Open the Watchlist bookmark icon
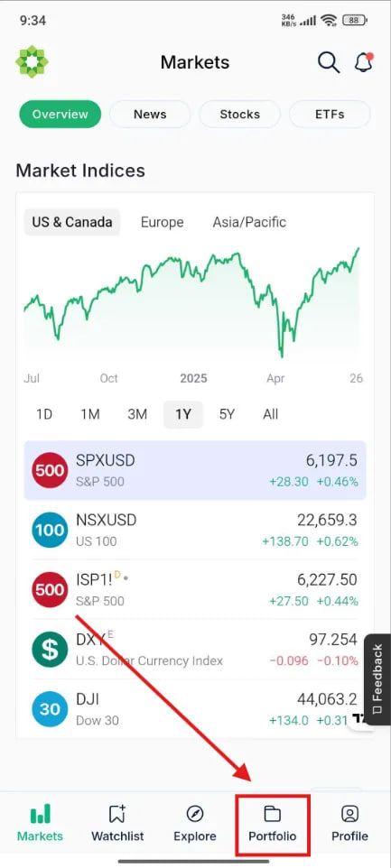Image resolution: width=391 pixels, height=868 pixels. pyautogui.click(x=117, y=814)
